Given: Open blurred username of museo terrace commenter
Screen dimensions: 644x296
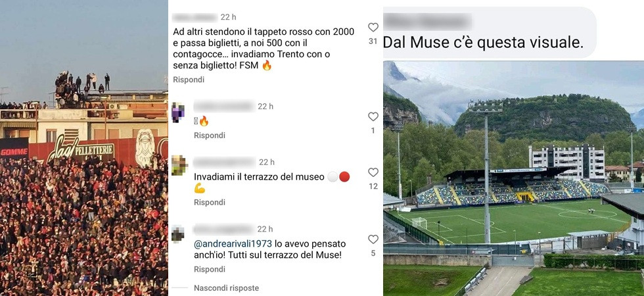Looking at the screenshot, I should 224,162.
